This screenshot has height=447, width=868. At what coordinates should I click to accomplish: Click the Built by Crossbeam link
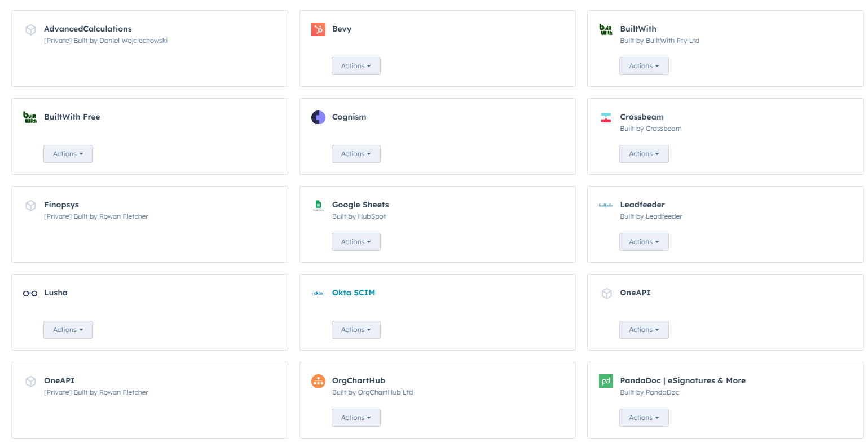650,129
